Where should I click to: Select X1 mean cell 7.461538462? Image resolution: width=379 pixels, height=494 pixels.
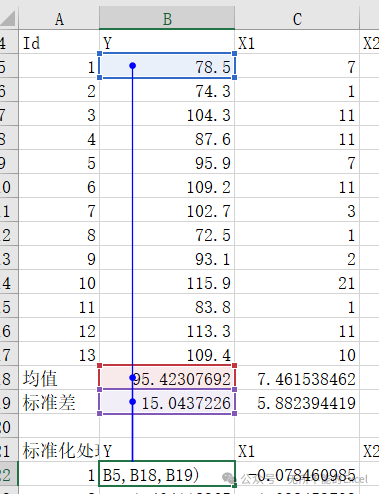(x=297, y=378)
